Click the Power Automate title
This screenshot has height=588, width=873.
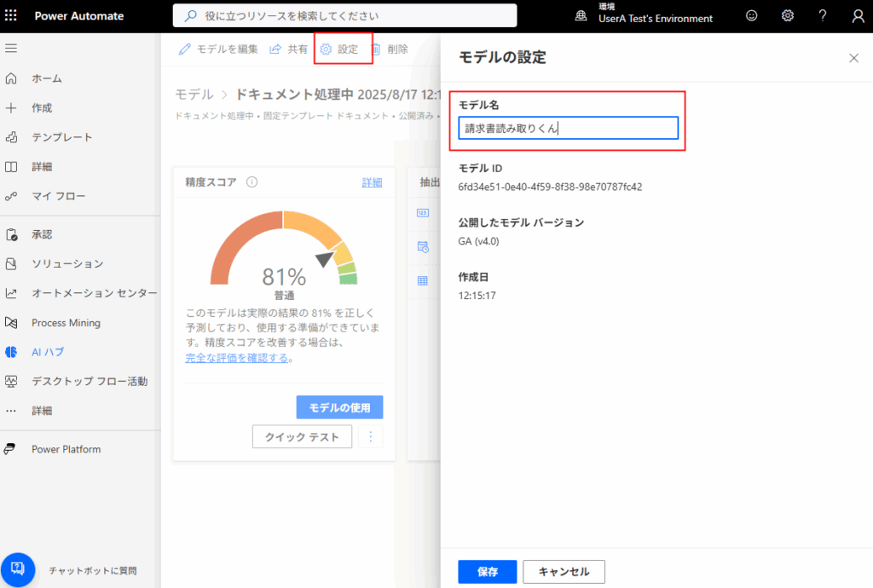click(x=79, y=16)
